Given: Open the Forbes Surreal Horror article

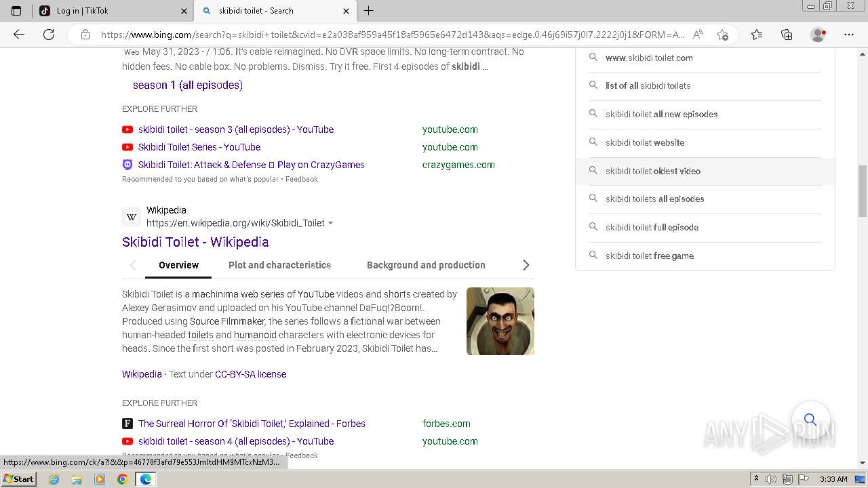Looking at the screenshot, I should click(252, 424).
